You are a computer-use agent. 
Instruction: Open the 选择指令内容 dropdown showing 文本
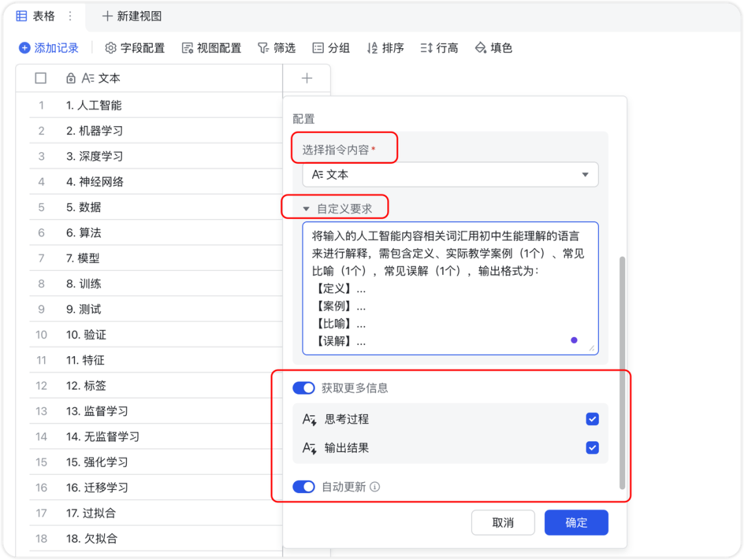[451, 175]
